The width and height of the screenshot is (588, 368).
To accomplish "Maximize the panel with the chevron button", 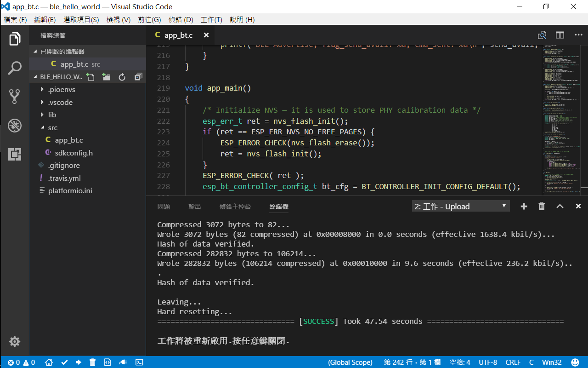I will [x=560, y=206].
